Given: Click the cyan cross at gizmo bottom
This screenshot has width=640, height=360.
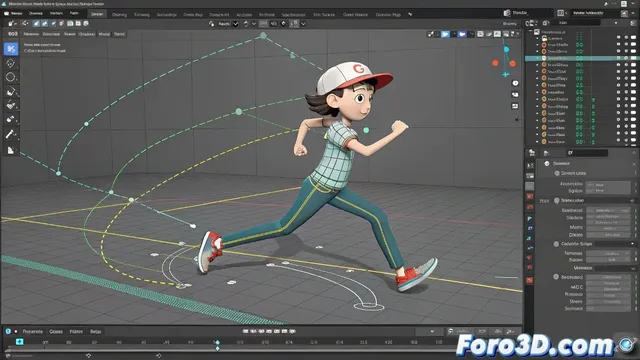Looking at the screenshot, I should 506,75.
